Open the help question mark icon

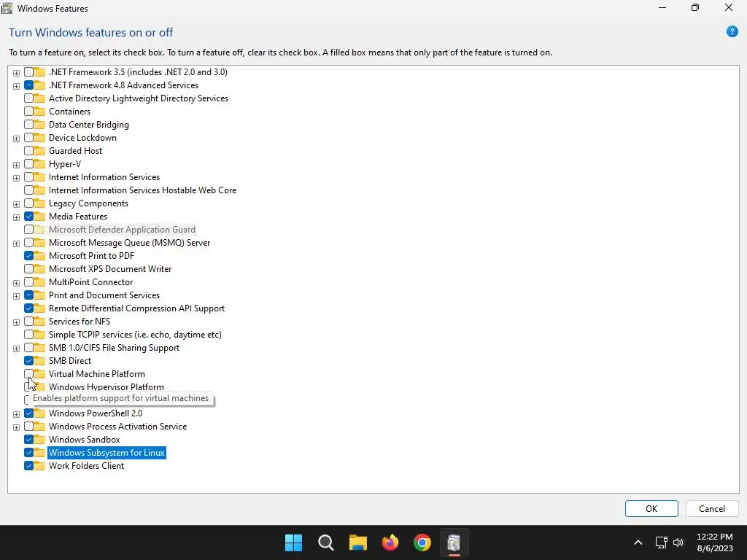(x=732, y=32)
